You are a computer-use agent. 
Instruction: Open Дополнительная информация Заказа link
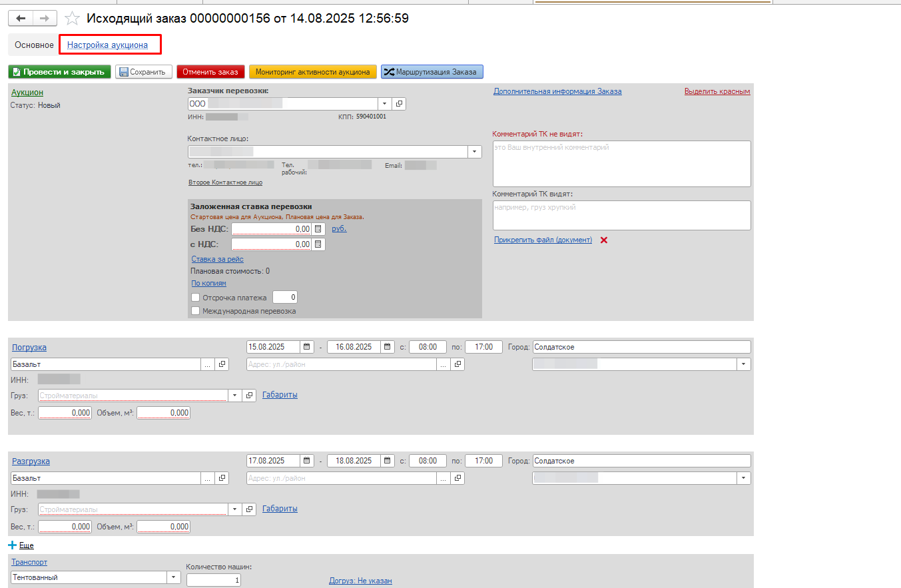pyautogui.click(x=557, y=91)
